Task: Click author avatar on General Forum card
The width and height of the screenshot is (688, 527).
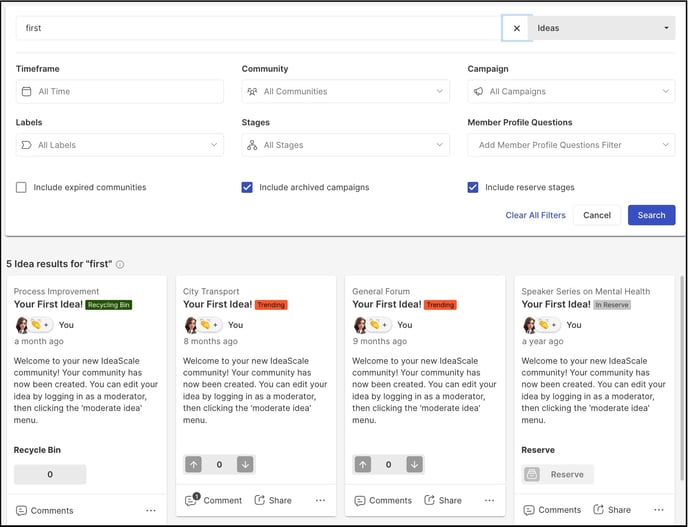Action: pos(360,325)
